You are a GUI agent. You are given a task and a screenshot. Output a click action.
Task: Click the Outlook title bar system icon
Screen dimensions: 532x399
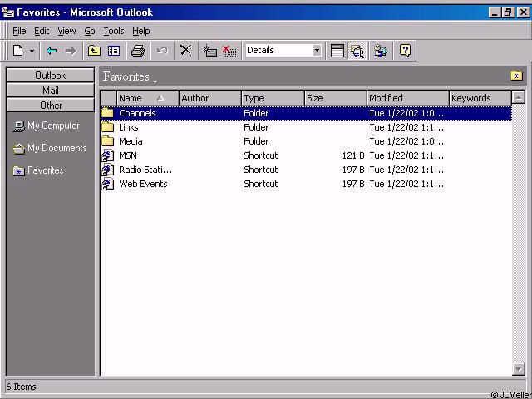(8, 12)
